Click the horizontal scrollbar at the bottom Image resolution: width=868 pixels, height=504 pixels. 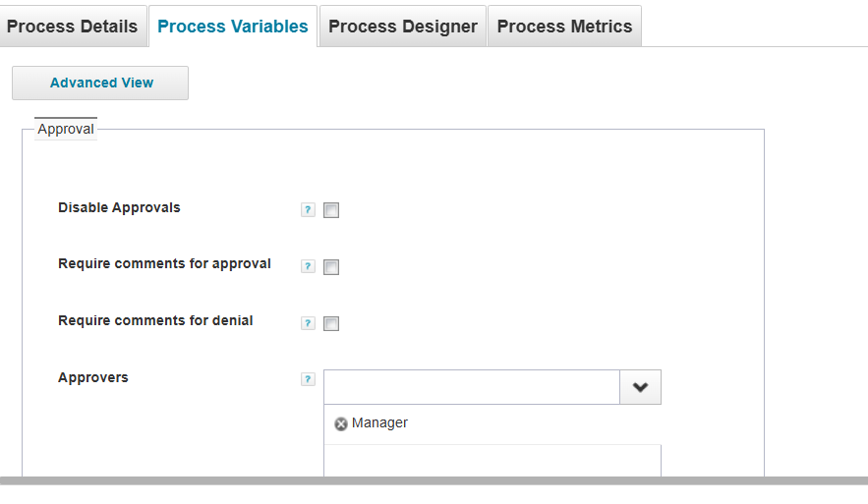coord(433,480)
